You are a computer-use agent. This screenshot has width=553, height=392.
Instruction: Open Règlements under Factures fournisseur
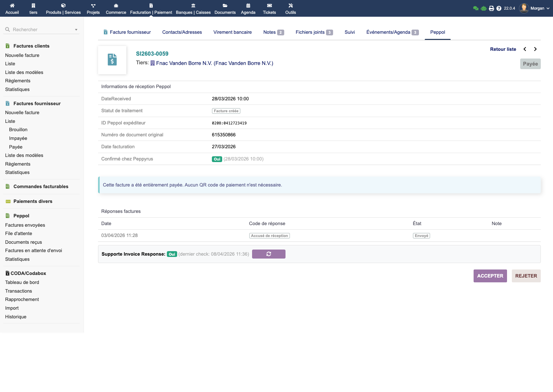(18, 164)
